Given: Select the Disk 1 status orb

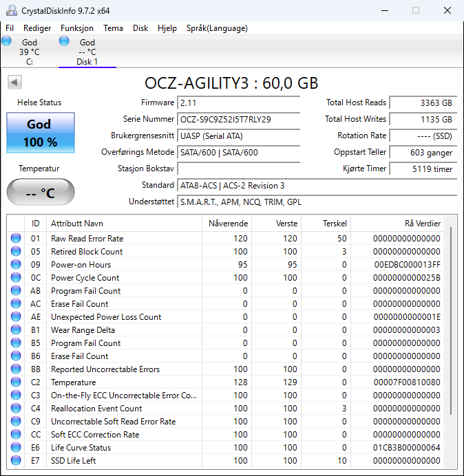Looking at the screenshot, I should click(x=64, y=41).
